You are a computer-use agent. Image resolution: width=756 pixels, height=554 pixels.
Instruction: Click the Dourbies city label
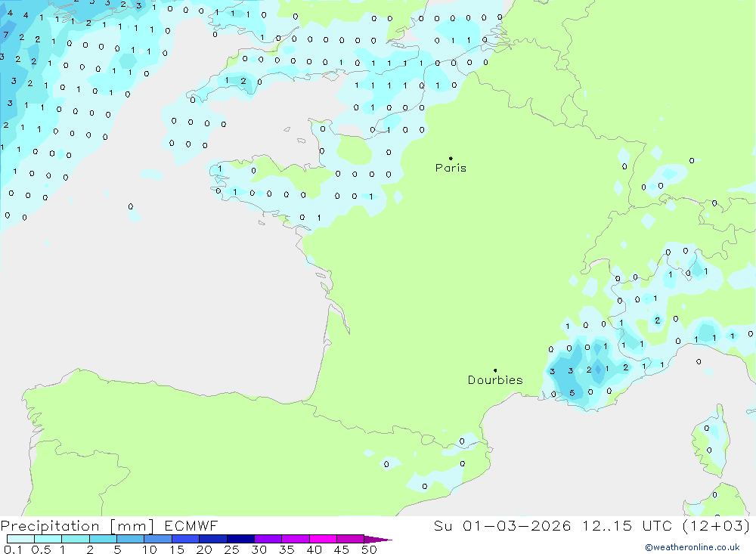point(495,380)
